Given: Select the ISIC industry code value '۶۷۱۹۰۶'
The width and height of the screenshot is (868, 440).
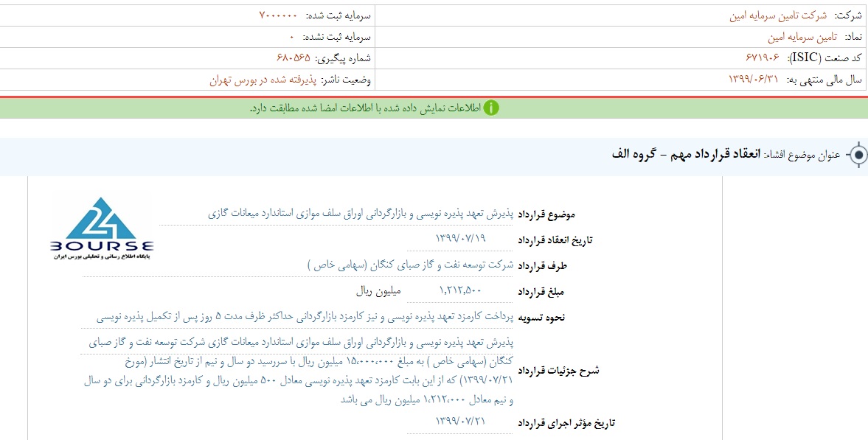Looking at the screenshot, I should coord(763,59).
